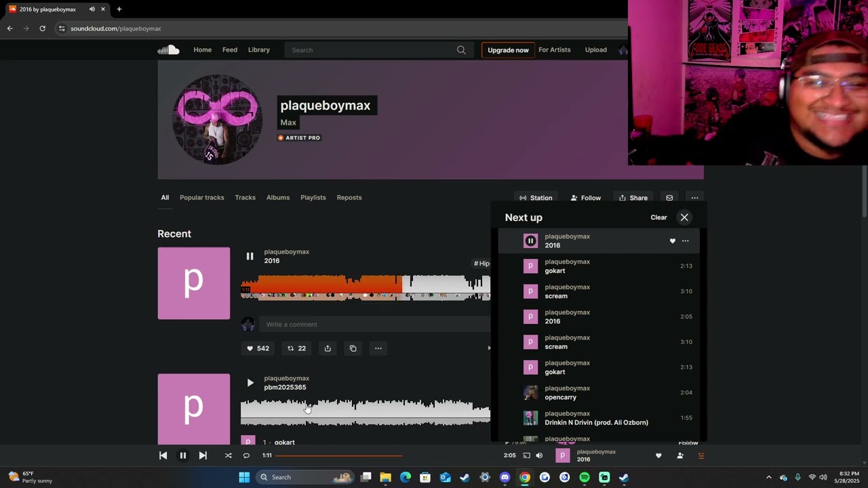The width and height of the screenshot is (868, 488).
Task: Follow artist icon in the player bar
Action: (680, 455)
